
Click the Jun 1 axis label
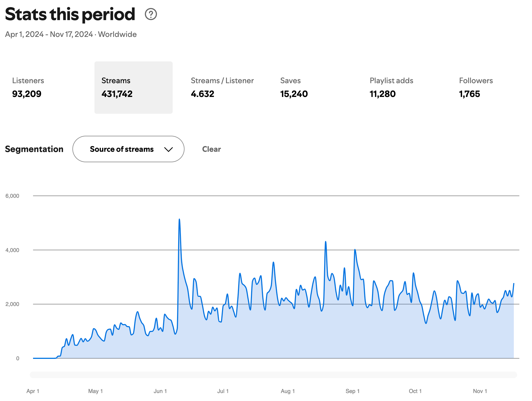coord(160,391)
